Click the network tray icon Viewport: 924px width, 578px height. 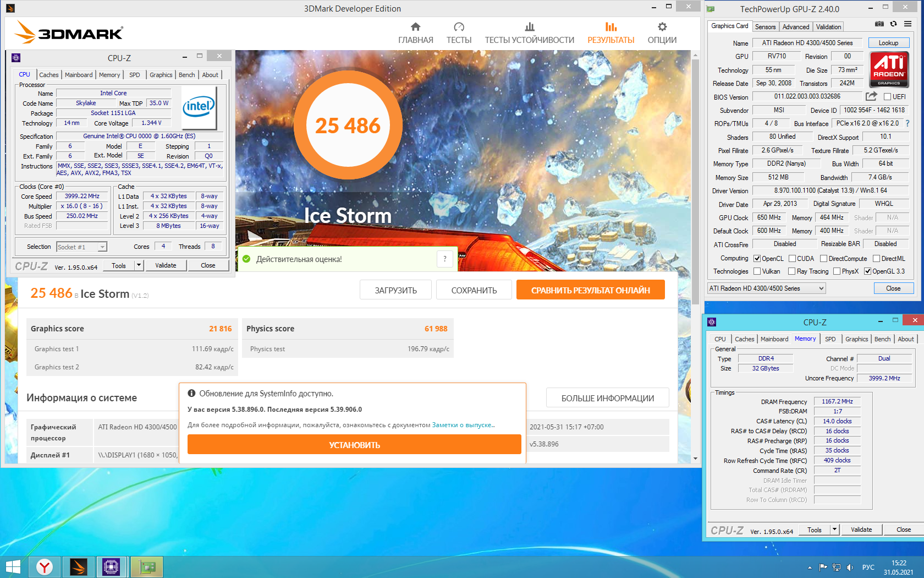click(837, 568)
